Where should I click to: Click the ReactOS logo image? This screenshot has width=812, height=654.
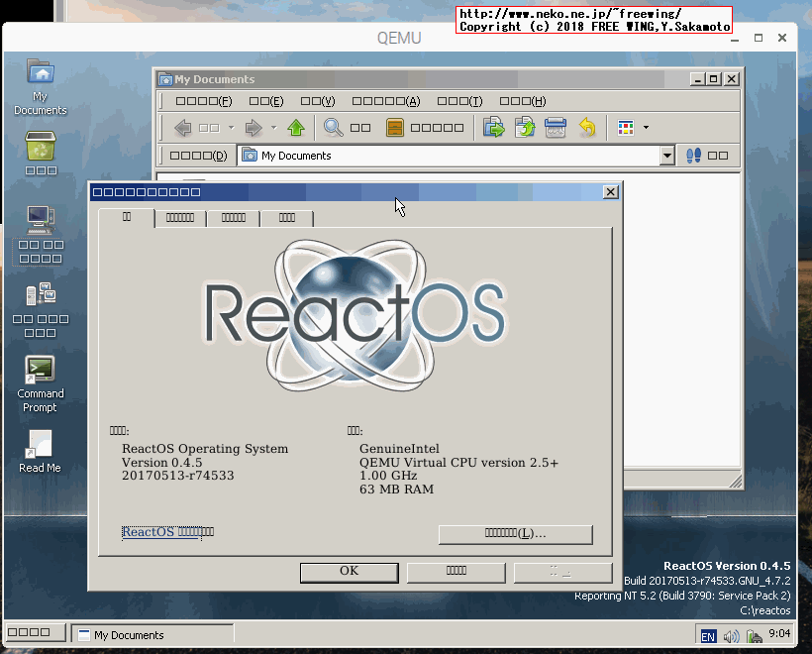[355, 314]
